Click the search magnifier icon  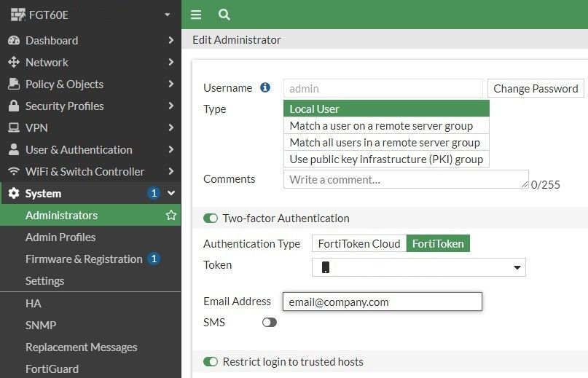pos(224,15)
